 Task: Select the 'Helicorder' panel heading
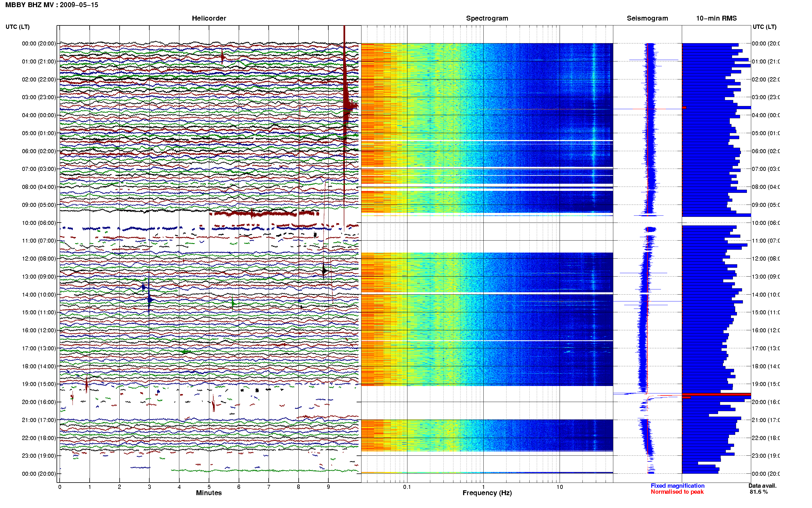tap(209, 18)
